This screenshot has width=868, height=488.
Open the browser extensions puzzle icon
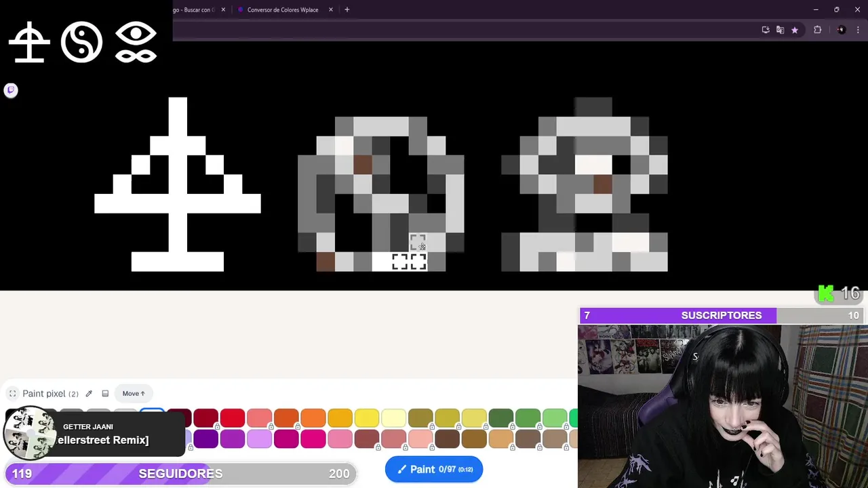tap(818, 30)
